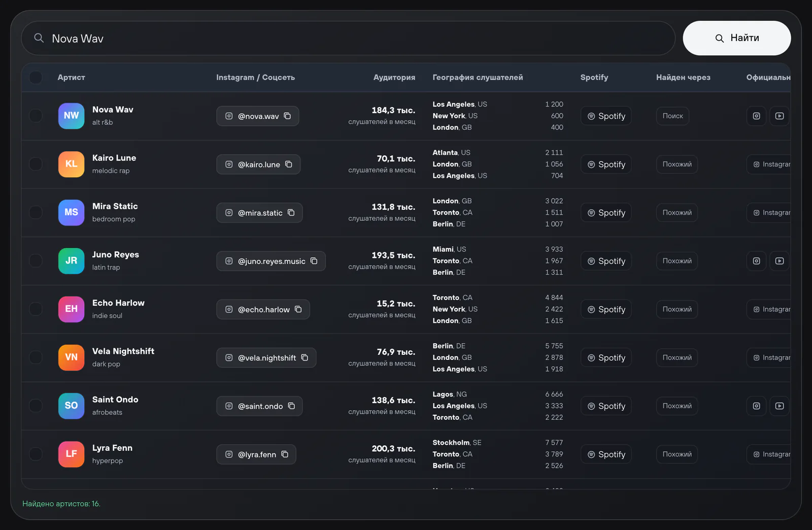Image resolution: width=812 pixels, height=530 pixels.
Task: Click the Найти search button
Action: [736, 38]
